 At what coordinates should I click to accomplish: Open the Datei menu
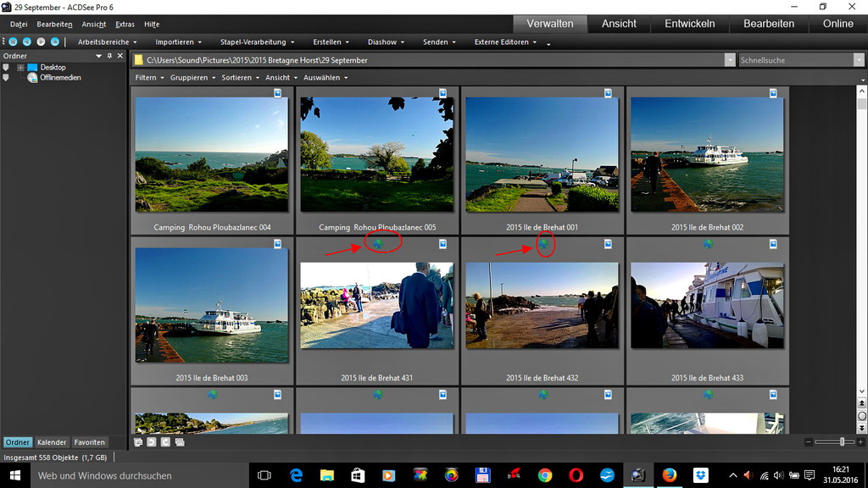[x=19, y=25]
